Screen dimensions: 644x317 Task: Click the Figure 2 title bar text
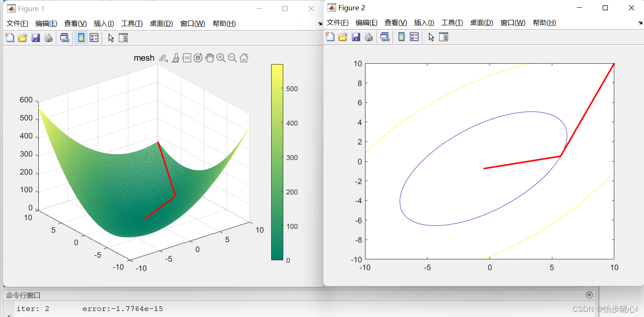coord(352,8)
